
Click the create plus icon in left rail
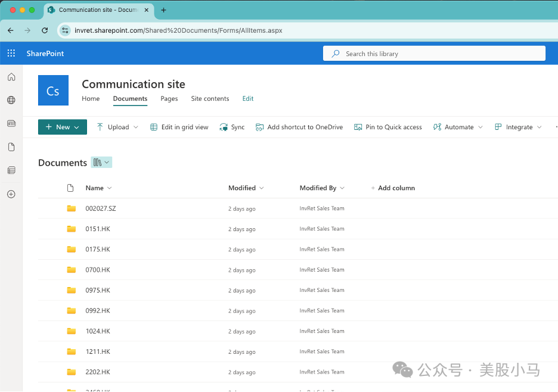(11, 194)
